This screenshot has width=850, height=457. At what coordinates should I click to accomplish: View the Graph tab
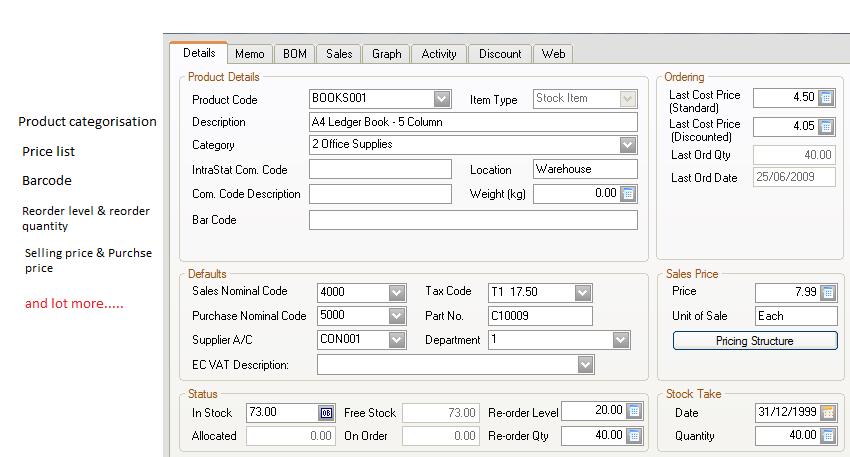pyautogui.click(x=387, y=54)
